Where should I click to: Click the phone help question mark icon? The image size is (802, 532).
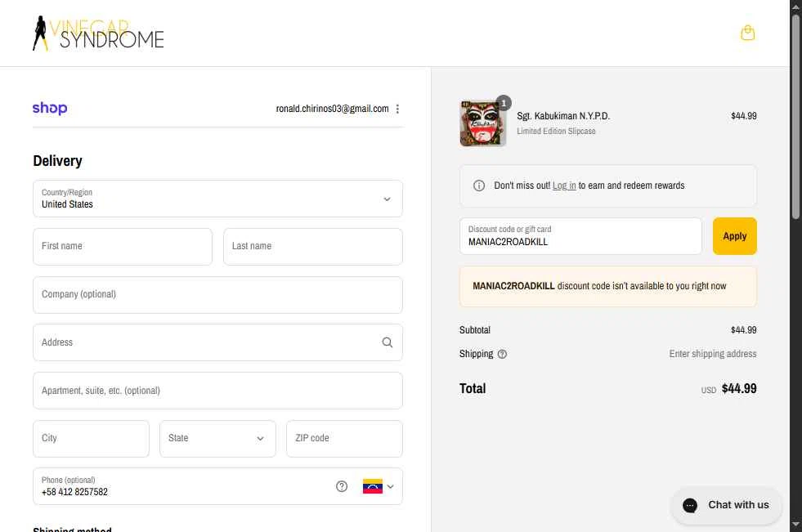[x=342, y=486]
